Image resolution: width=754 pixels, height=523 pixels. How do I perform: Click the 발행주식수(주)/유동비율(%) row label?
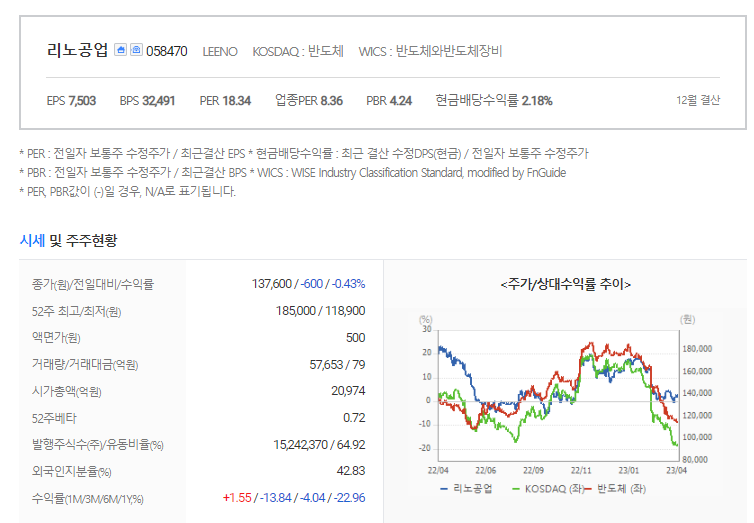click(98, 445)
